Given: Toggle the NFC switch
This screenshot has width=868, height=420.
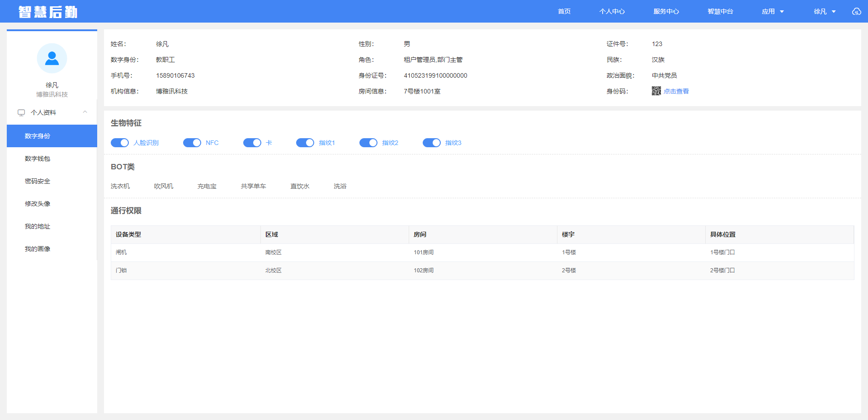Looking at the screenshot, I should (192, 143).
